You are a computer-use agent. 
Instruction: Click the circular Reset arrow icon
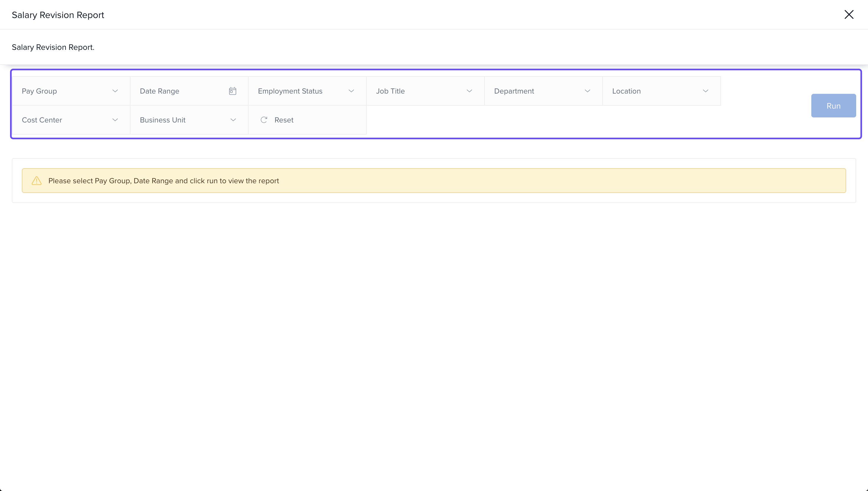264,120
